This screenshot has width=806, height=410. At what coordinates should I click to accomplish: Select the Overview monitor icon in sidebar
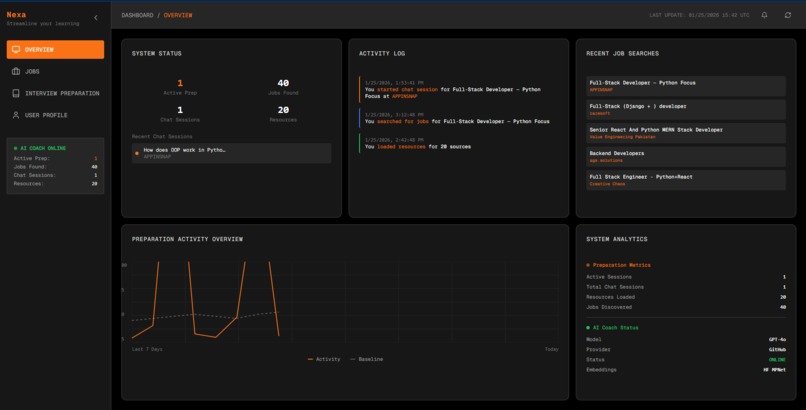[x=16, y=49]
